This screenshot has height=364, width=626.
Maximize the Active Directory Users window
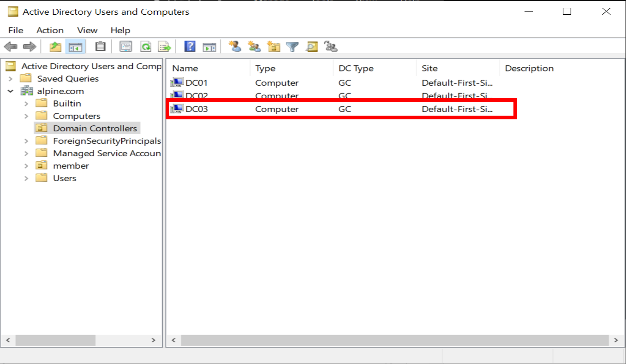(567, 12)
